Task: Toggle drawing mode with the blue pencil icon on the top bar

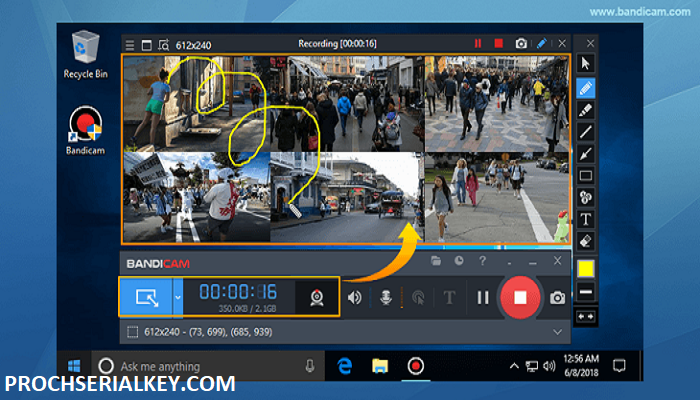Action: tap(542, 43)
